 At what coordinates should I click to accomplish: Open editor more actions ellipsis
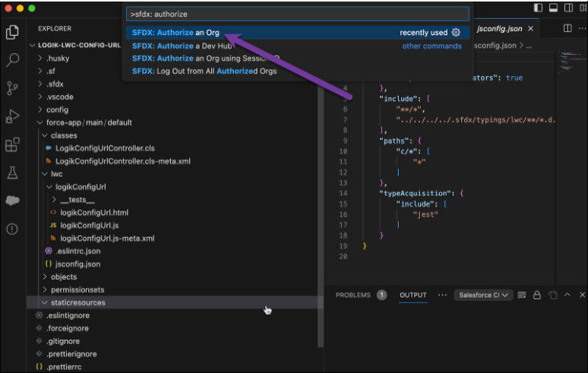582,29
